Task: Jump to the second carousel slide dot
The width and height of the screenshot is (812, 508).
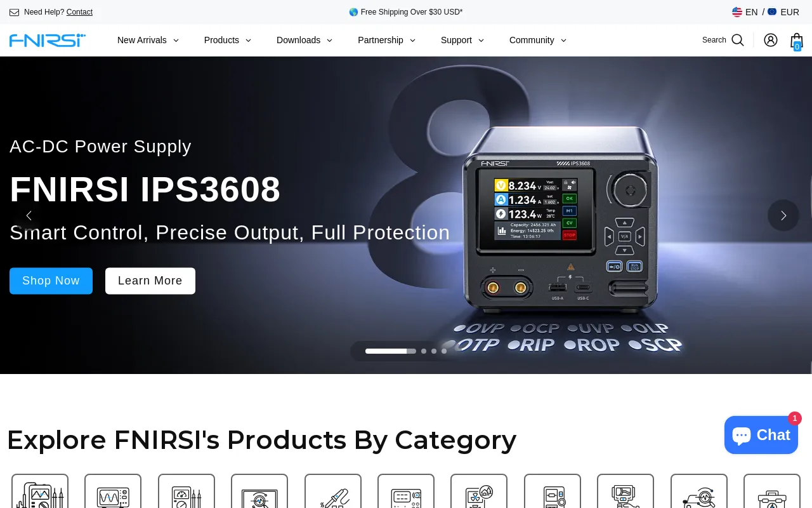Action: [424, 351]
